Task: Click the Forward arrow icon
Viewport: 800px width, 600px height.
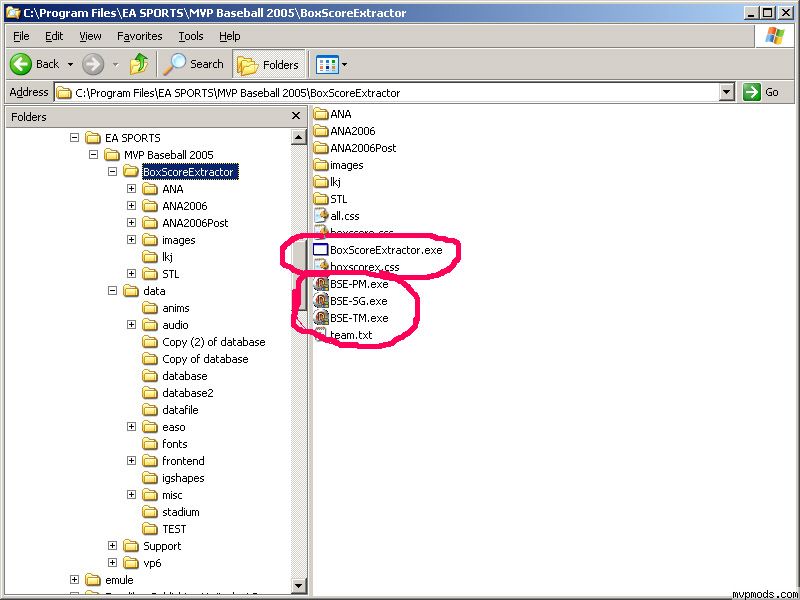Action: [x=93, y=64]
